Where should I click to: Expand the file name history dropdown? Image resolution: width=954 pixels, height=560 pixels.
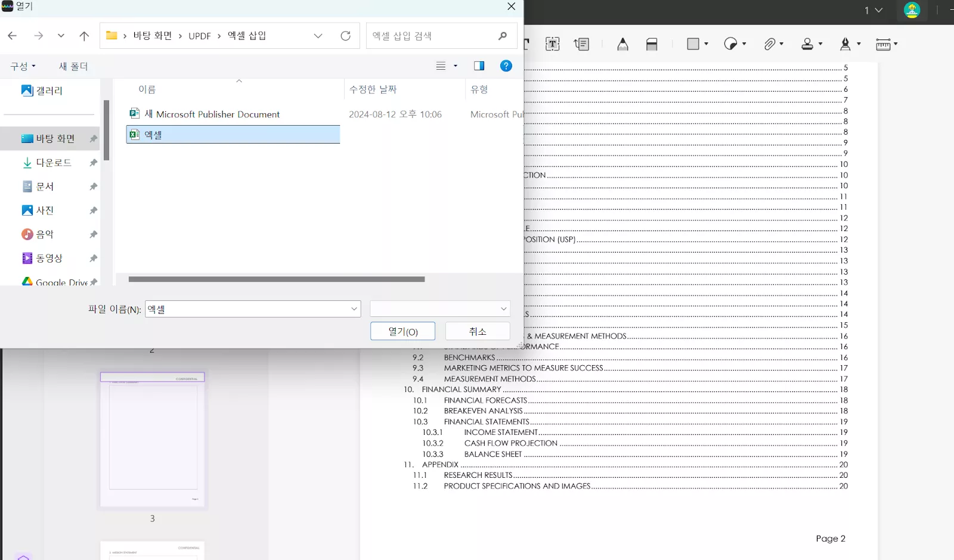click(354, 309)
